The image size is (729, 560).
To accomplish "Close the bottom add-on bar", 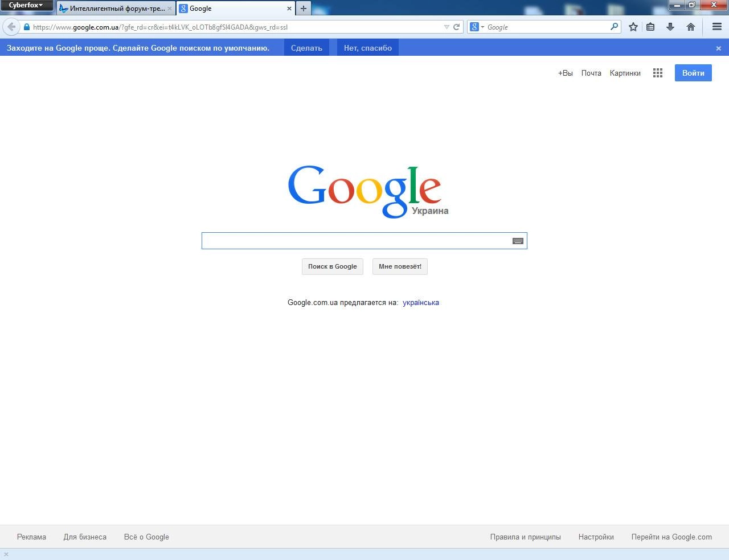I will tap(6, 554).
